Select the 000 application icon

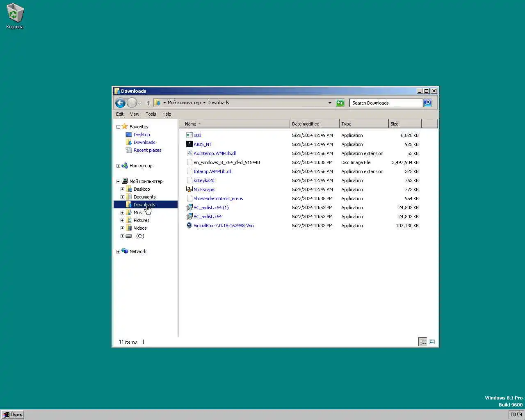click(x=189, y=135)
